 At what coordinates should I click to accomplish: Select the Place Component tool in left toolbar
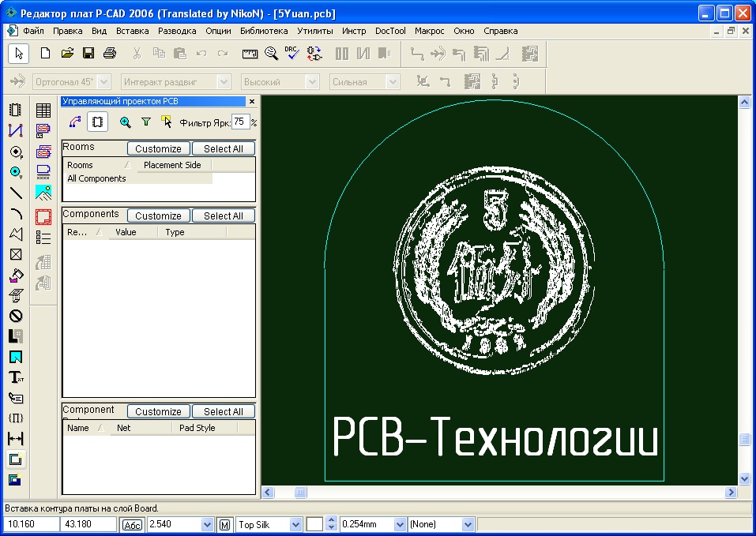coord(16,110)
